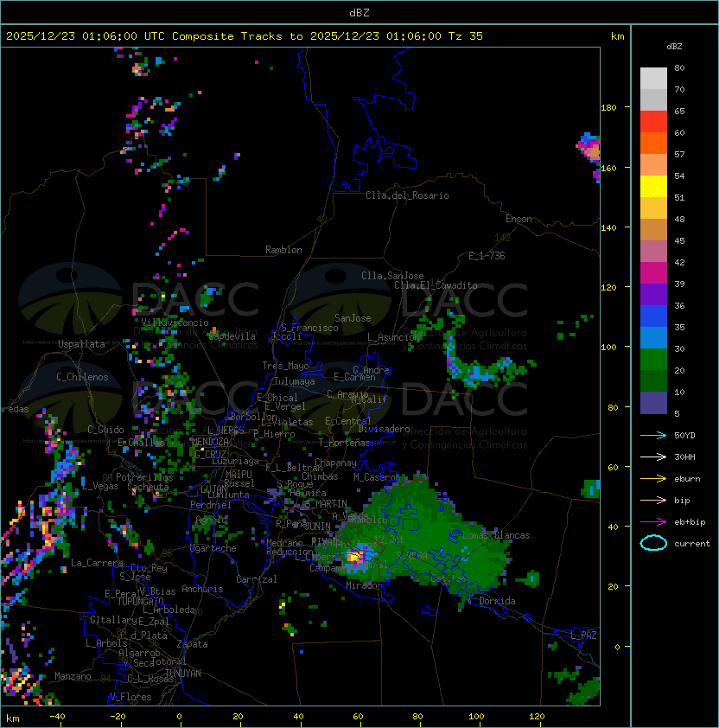Click the 'Clla.del_Rosario' map label
Image resolution: width=719 pixels, height=728 pixels.
pos(407,195)
